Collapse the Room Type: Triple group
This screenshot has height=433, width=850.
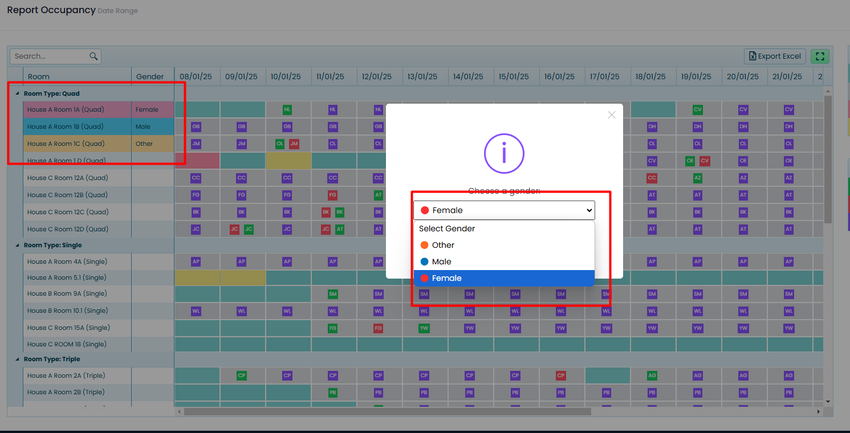coord(17,358)
